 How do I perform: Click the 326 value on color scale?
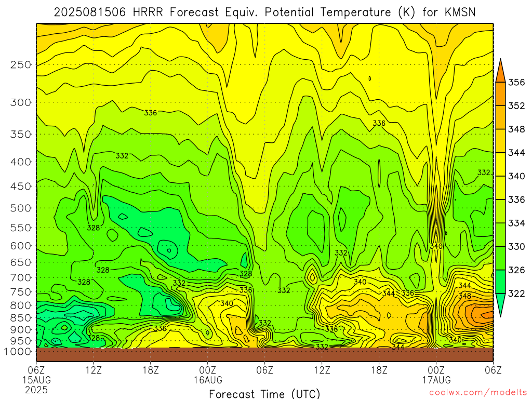516,270
